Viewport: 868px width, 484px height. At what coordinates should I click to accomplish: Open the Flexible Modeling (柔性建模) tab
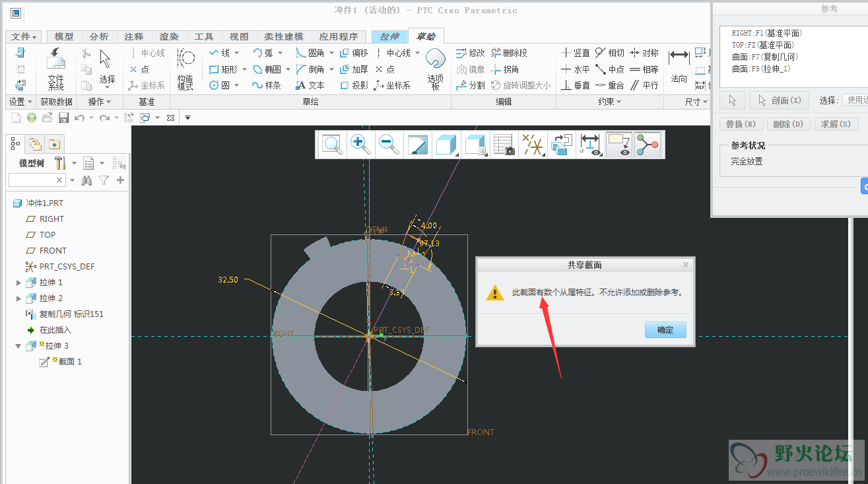(x=284, y=37)
